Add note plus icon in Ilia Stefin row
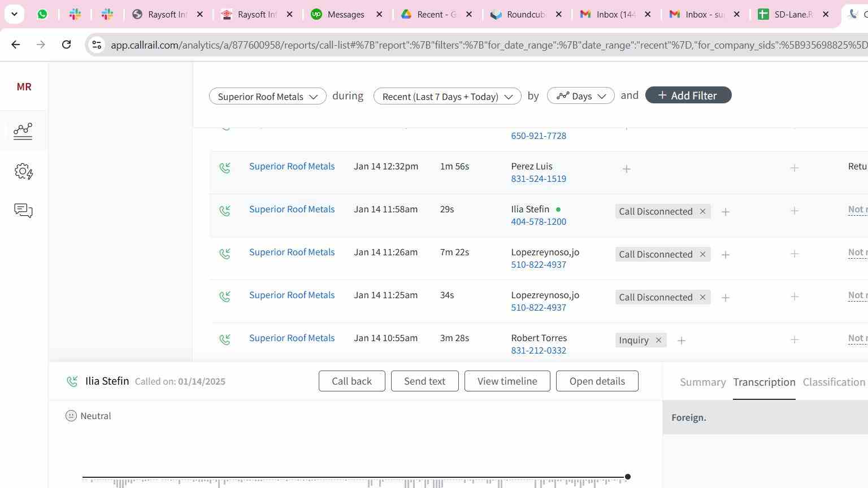 [x=795, y=211]
